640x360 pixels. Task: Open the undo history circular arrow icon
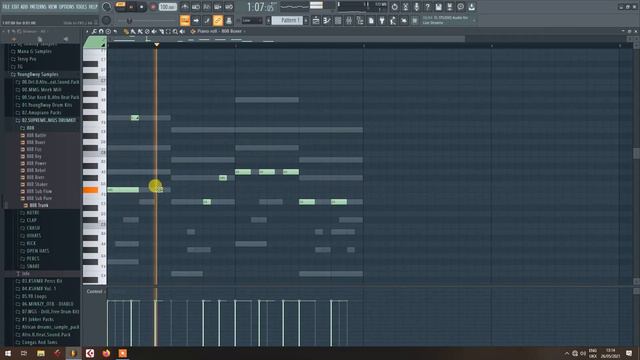pyautogui.click(x=395, y=7)
